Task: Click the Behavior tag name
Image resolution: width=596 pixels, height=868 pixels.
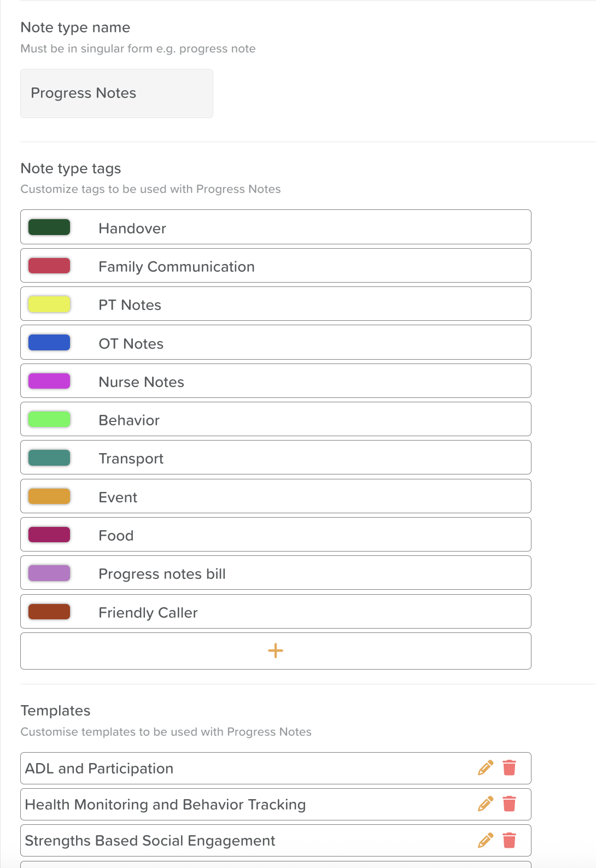Action: click(129, 420)
